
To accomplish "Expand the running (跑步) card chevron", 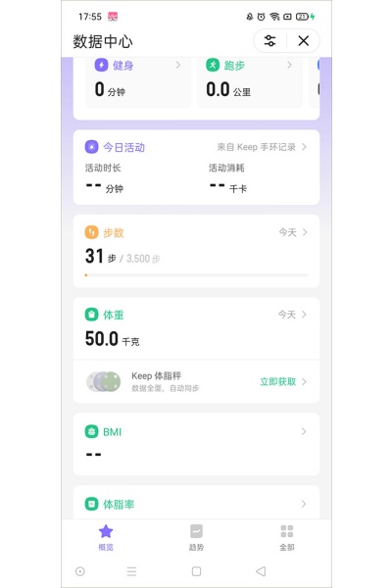I will pos(290,66).
